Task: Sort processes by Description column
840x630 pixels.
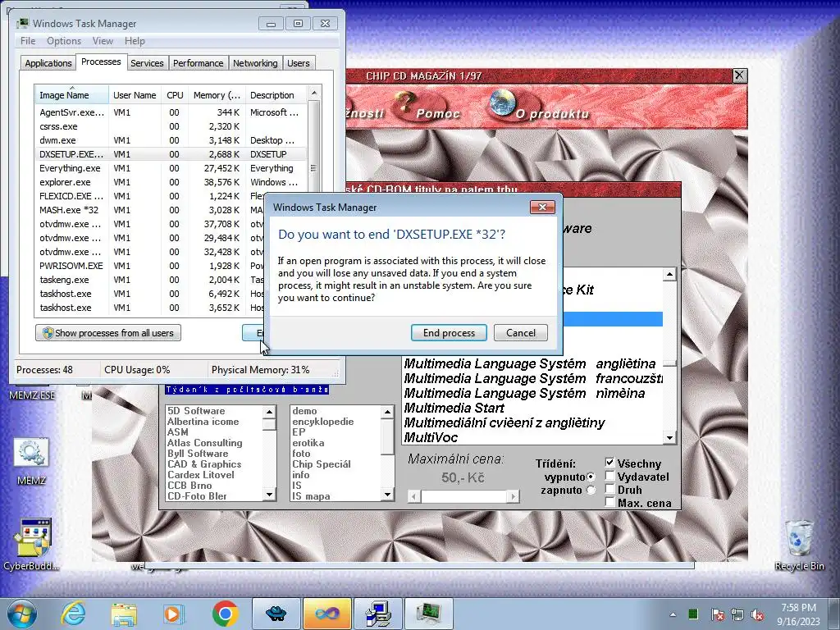Action: [x=276, y=95]
